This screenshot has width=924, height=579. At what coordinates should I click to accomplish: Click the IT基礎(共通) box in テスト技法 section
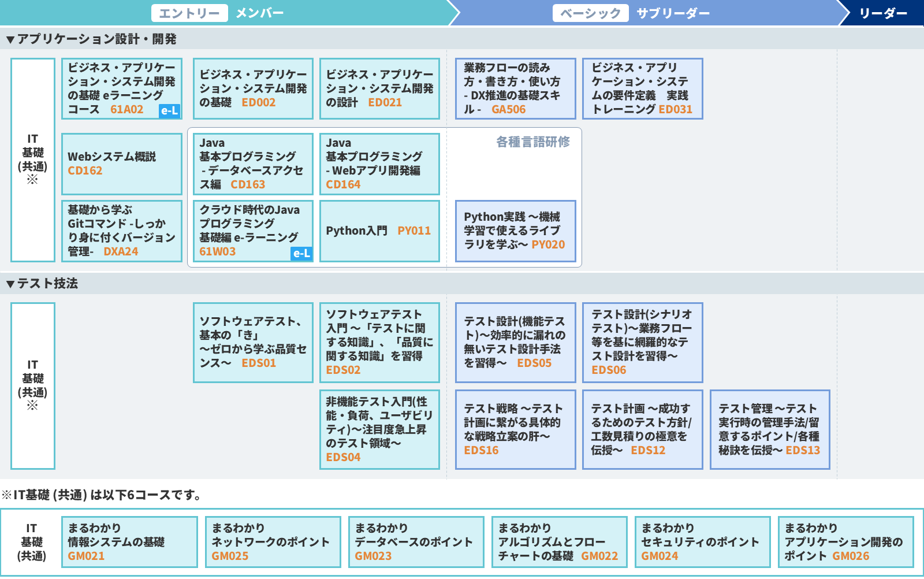33,385
